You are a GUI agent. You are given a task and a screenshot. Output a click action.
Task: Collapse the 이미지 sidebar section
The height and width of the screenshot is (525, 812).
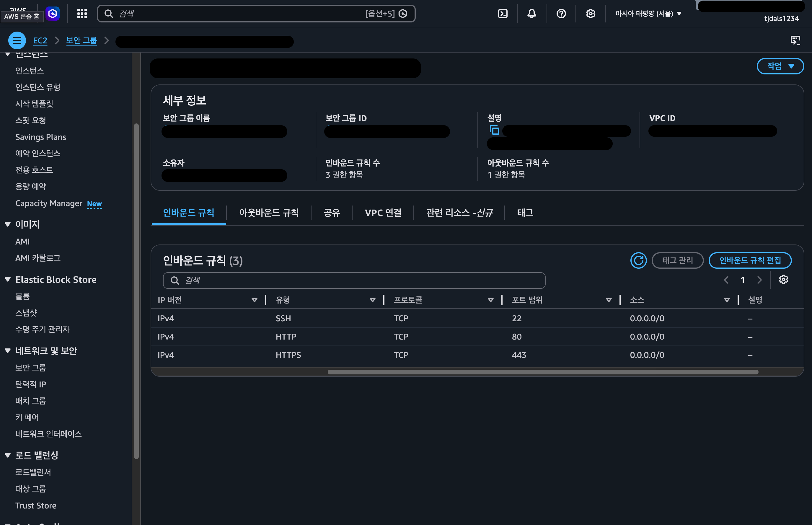tap(7, 224)
